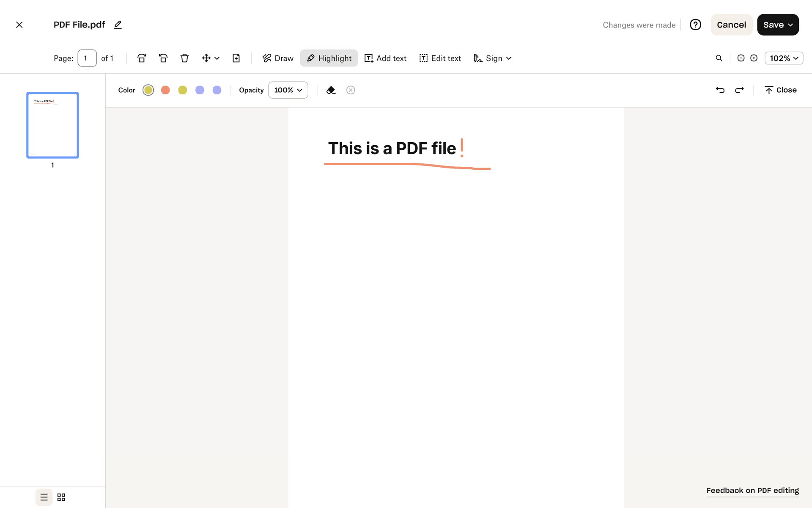Screen dimensions: 812x508
Task: Open the Opacity 100% dropdown
Action: [x=288, y=90]
